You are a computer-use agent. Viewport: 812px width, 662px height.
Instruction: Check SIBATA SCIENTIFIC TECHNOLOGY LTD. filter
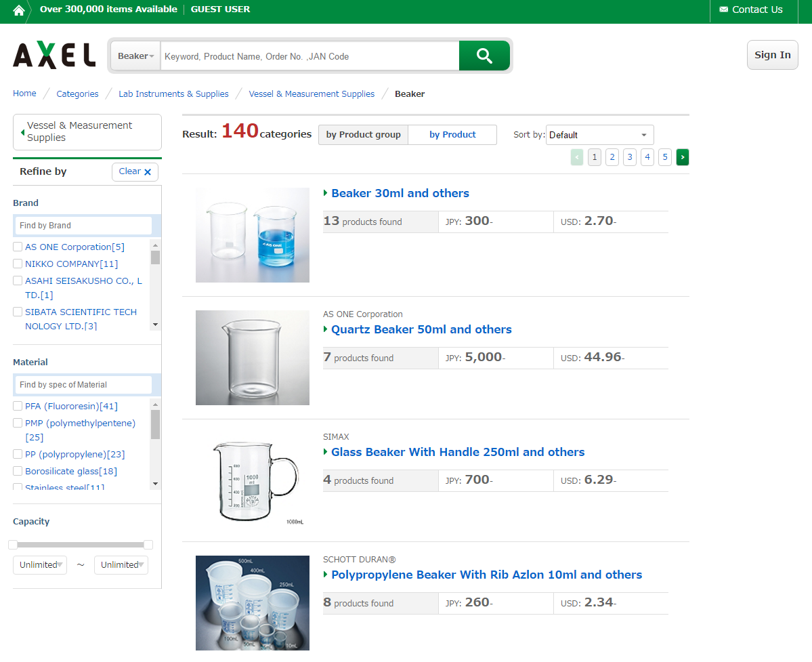[x=18, y=312]
